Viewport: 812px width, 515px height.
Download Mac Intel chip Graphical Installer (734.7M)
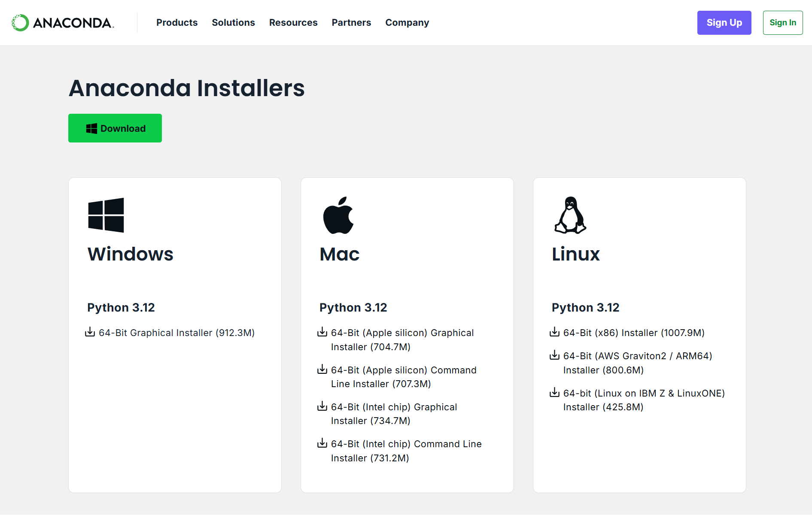pyautogui.click(x=394, y=414)
